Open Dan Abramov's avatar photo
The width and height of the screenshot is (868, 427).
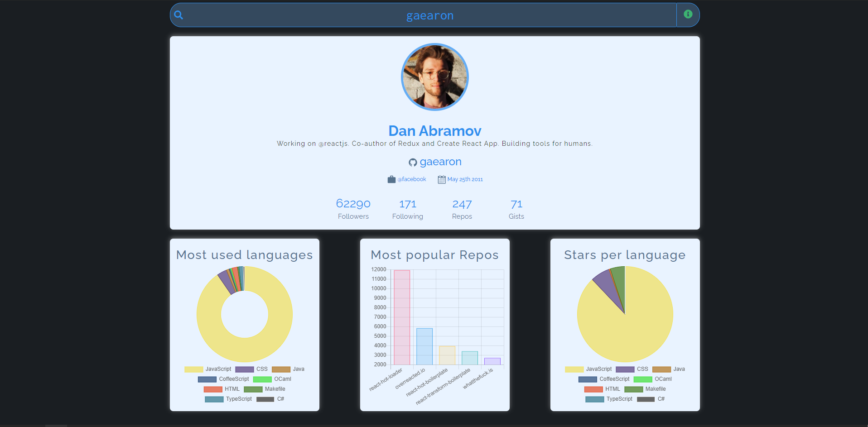tap(435, 77)
